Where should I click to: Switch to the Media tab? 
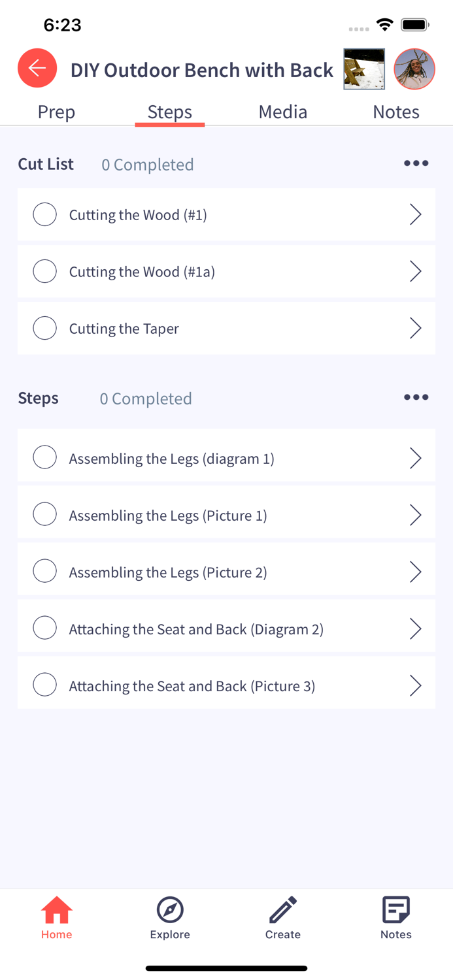click(x=283, y=112)
